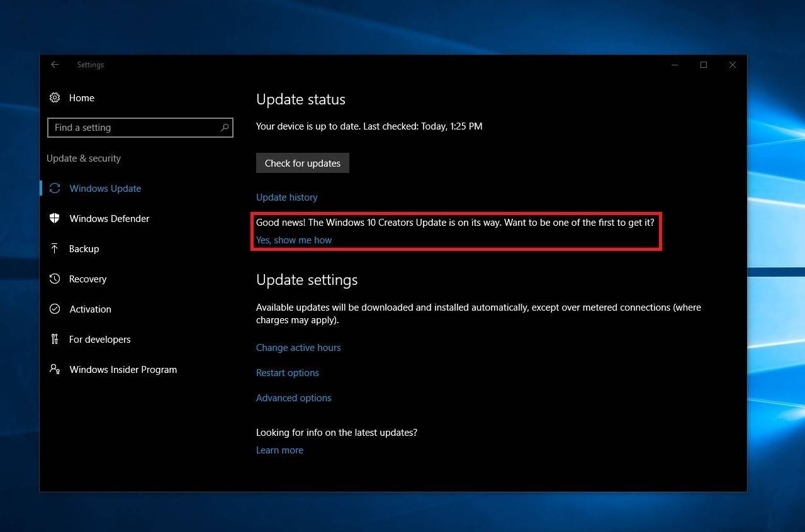Open Update history link
Viewport: 805px width, 532px height.
pos(286,197)
